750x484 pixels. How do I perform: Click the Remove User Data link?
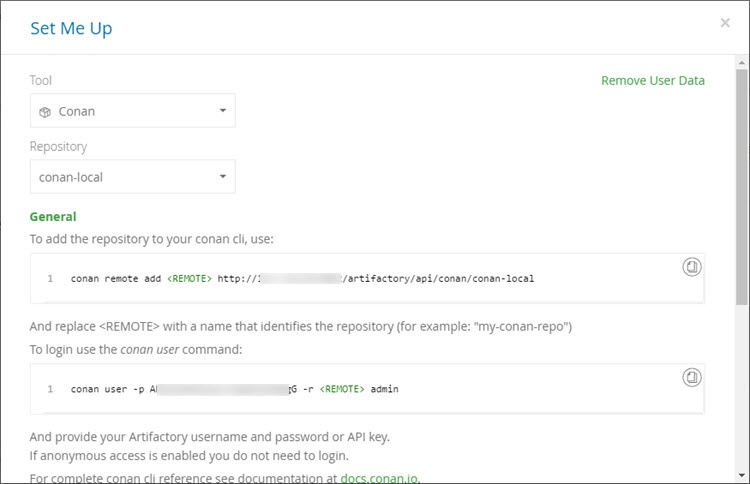pos(652,81)
